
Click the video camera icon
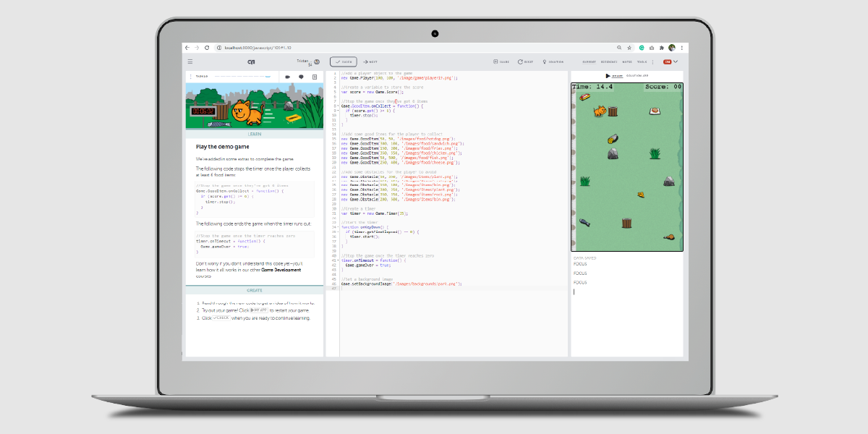pyautogui.click(x=287, y=77)
